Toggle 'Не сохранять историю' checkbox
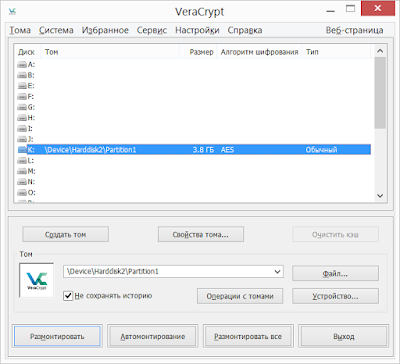This screenshot has height=364, width=400. pos(68,296)
